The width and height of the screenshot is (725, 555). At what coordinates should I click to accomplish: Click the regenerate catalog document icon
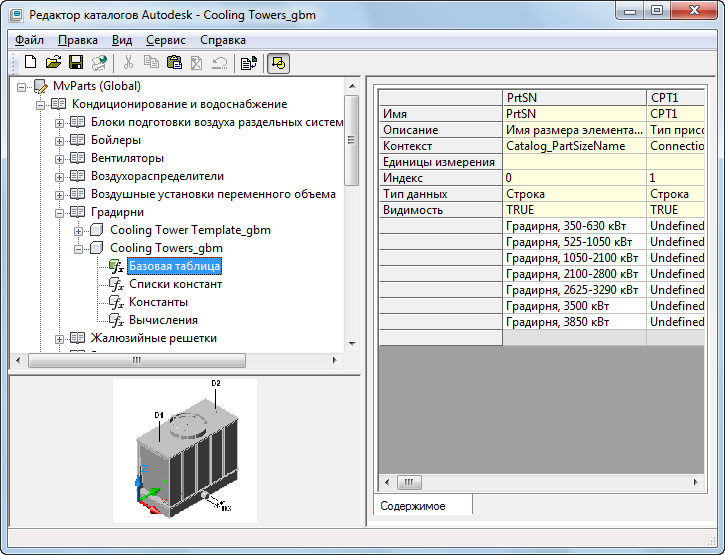(x=249, y=63)
